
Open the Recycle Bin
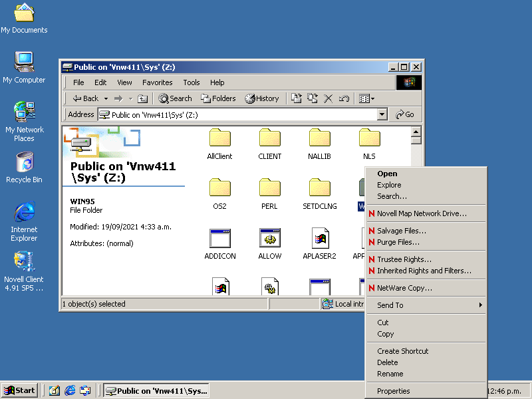point(24,168)
